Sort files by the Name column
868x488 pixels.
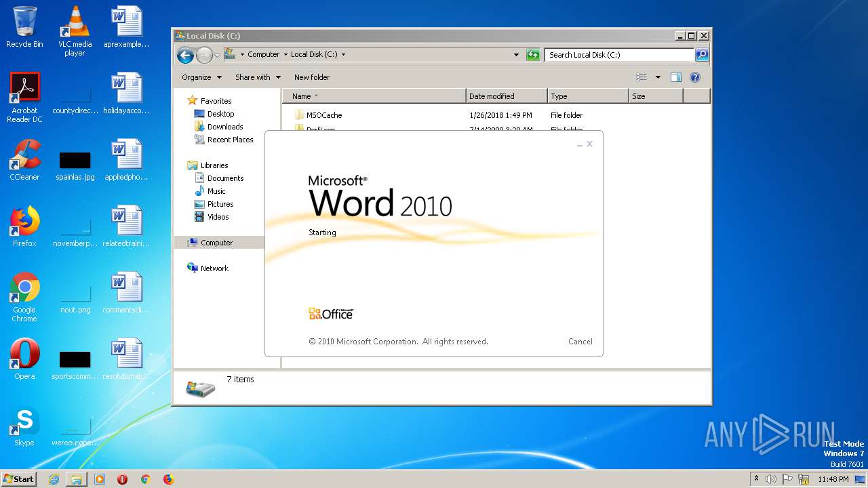[374, 96]
